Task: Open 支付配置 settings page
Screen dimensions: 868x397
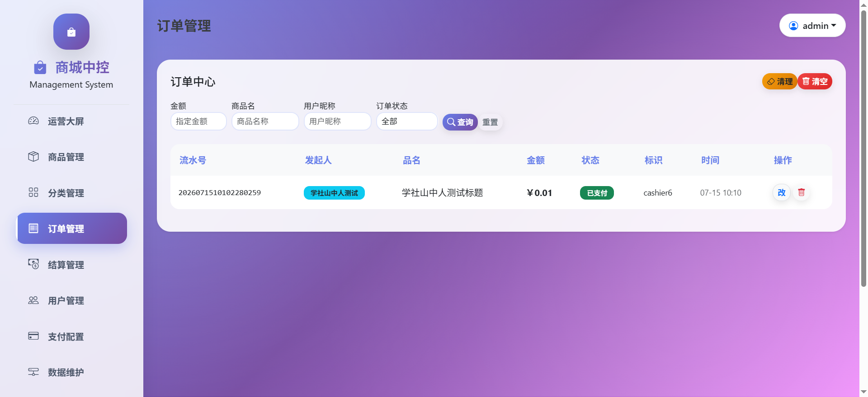Action: pos(71,336)
